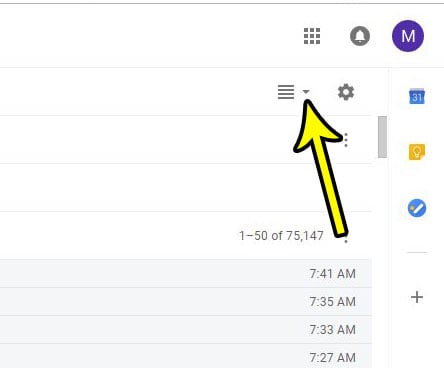Open Google Keep side panel
The image size is (444, 368).
point(417,152)
